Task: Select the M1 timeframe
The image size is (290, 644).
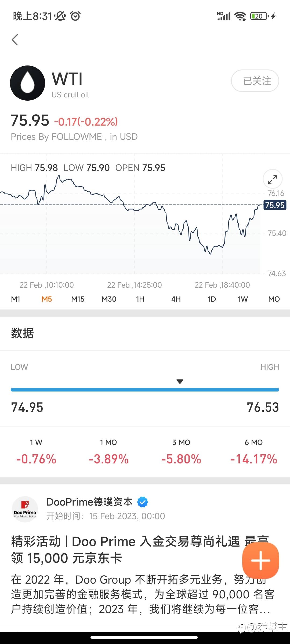Action: coord(16,299)
